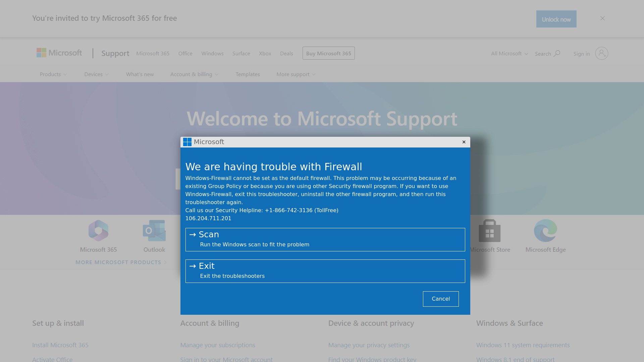The image size is (644, 362).
Task: Go to Xbox in top navigation
Action: pyautogui.click(x=265, y=54)
